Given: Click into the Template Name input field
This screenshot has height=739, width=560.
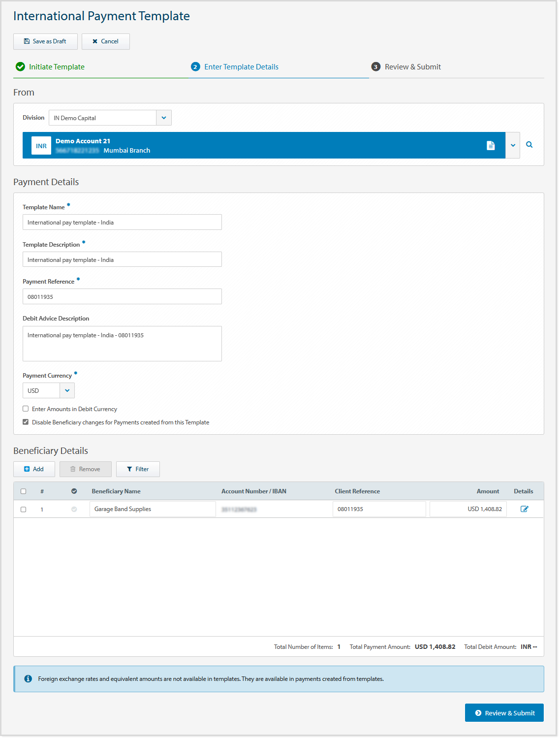Looking at the screenshot, I should (x=122, y=223).
